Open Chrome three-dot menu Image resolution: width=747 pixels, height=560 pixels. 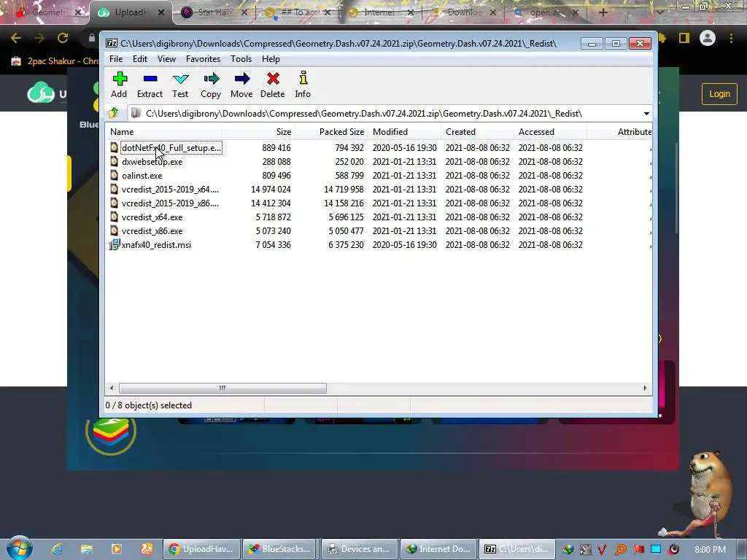click(731, 38)
